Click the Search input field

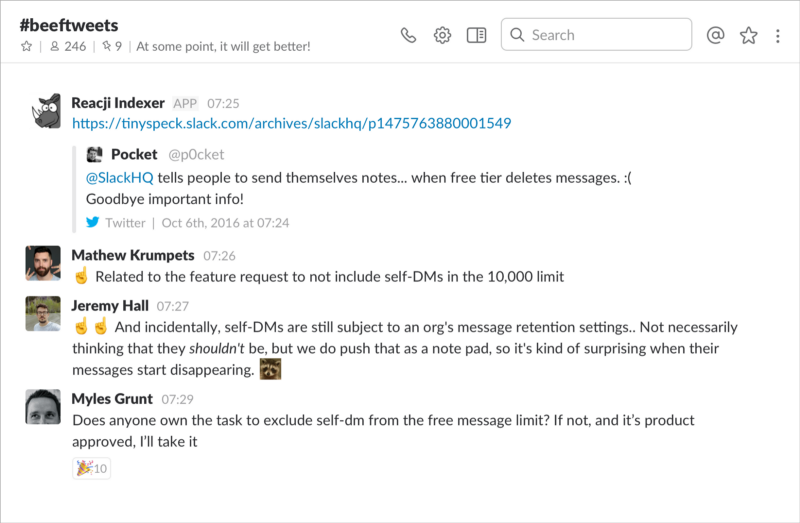(x=596, y=35)
